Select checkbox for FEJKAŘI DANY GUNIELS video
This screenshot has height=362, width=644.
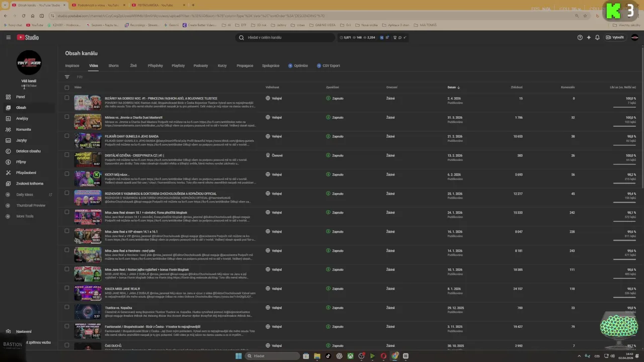[x=67, y=136]
